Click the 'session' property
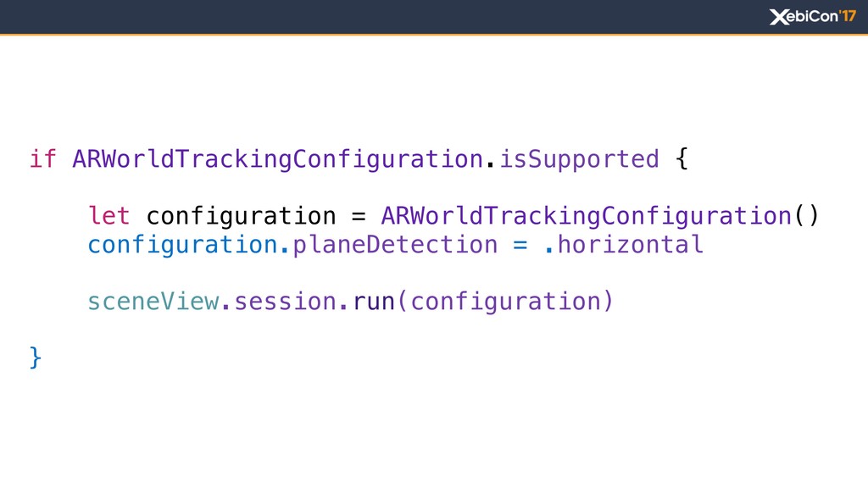The height and width of the screenshot is (488, 868). [285, 302]
